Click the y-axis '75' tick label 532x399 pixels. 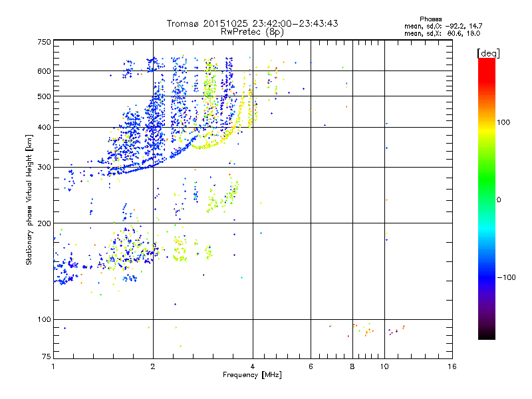[x=47, y=356]
